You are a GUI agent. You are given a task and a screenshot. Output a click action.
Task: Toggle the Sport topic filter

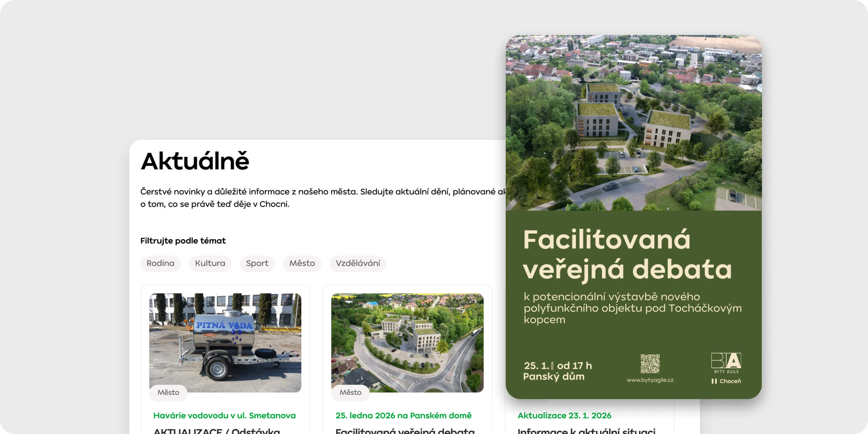click(257, 263)
